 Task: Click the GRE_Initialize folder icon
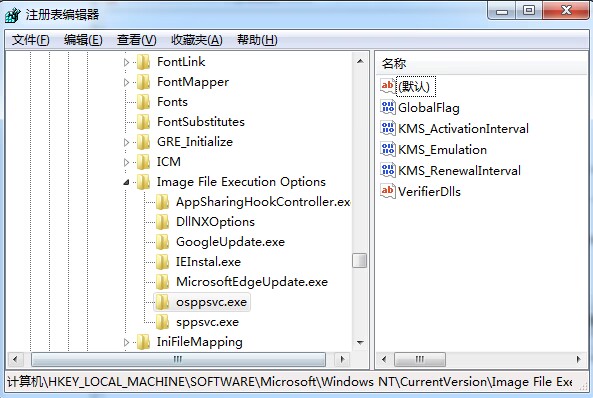click(x=143, y=142)
